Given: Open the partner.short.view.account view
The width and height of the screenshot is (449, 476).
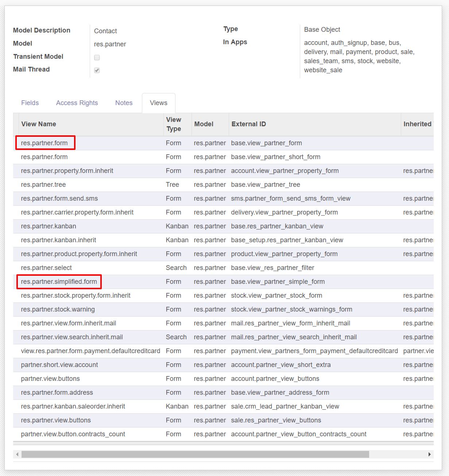Looking at the screenshot, I should point(223,365).
